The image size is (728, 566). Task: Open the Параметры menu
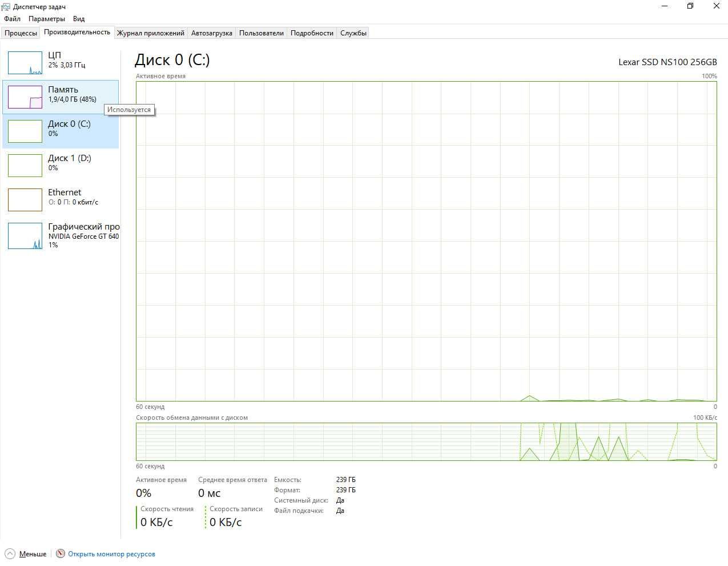pos(47,19)
